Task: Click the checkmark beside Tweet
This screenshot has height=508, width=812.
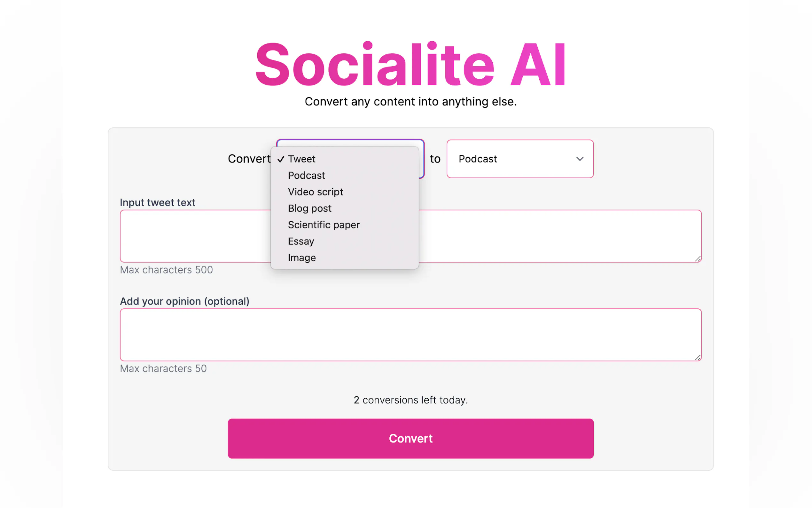Action: coord(281,159)
